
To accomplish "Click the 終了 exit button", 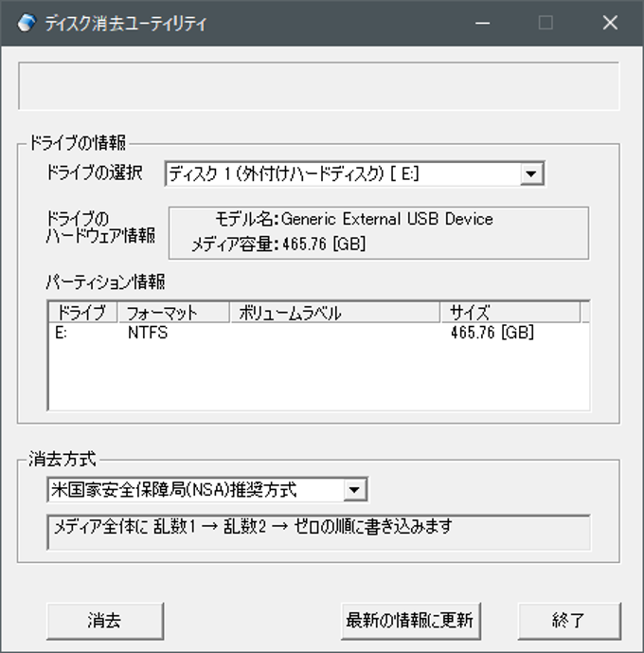I will [x=569, y=621].
